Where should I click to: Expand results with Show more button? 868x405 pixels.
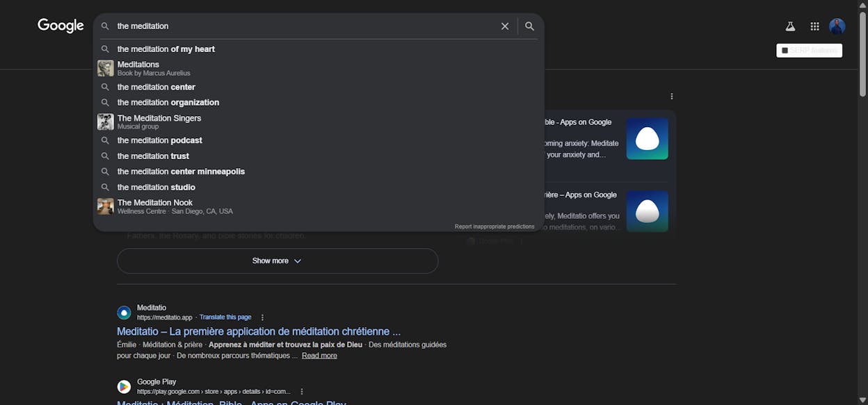pyautogui.click(x=278, y=261)
